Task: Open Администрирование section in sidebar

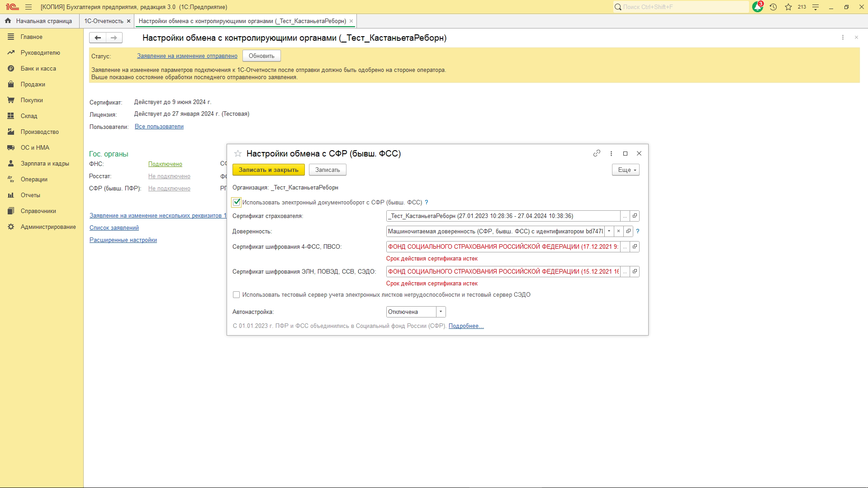Action: [x=48, y=227]
